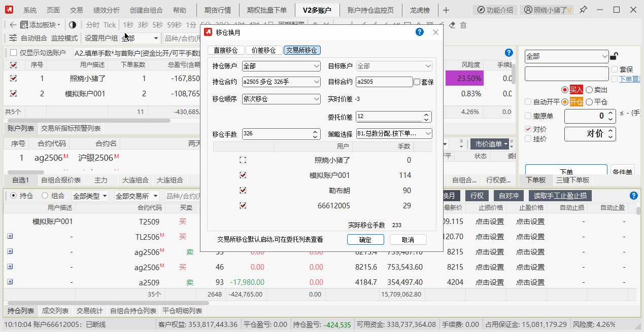The image size is (644, 332).
Task: Open 全部交易所 filter dropdown
Action: tap(137, 196)
